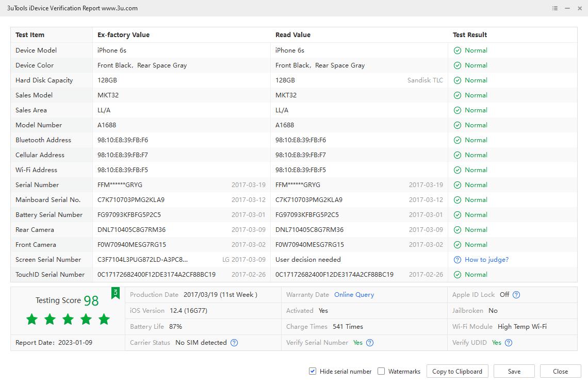Click the Read Value rear camera serial DNL710405C8G7RM36

point(309,230)
